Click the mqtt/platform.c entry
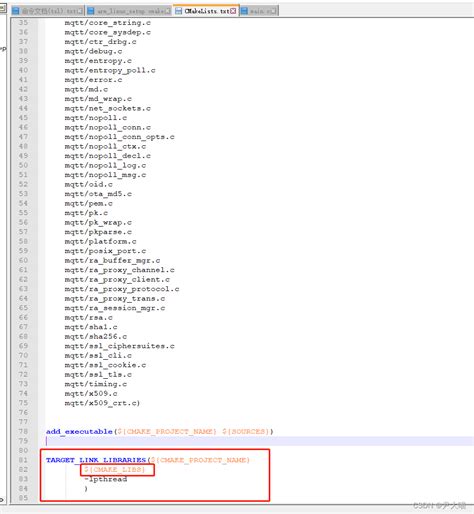 (100, 241)
